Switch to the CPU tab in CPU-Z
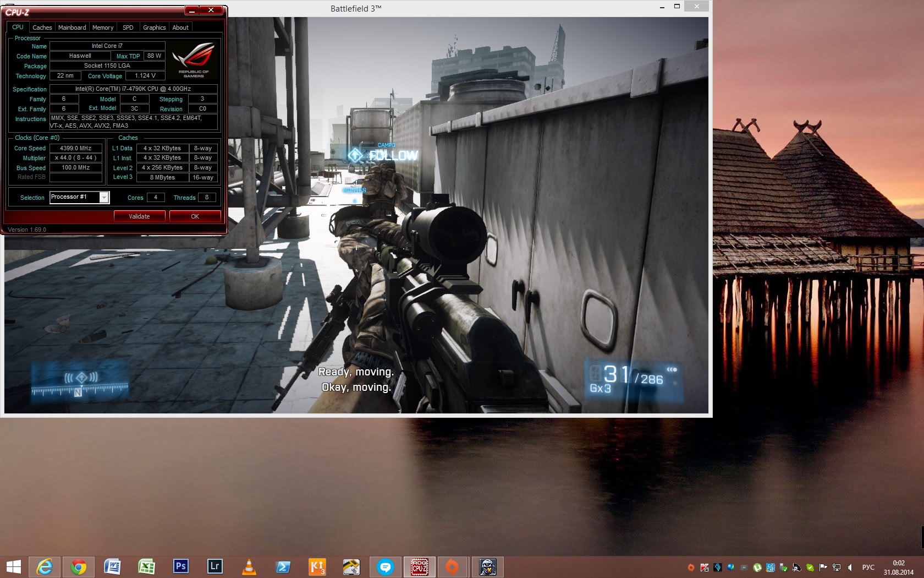 pos(18,27)
